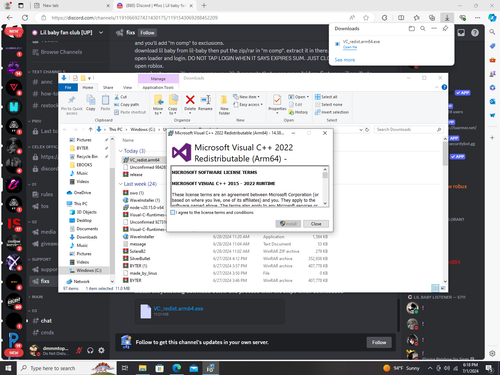Toggle Discord deafen headphones icon
500x375 pixels.
point(90,350)
